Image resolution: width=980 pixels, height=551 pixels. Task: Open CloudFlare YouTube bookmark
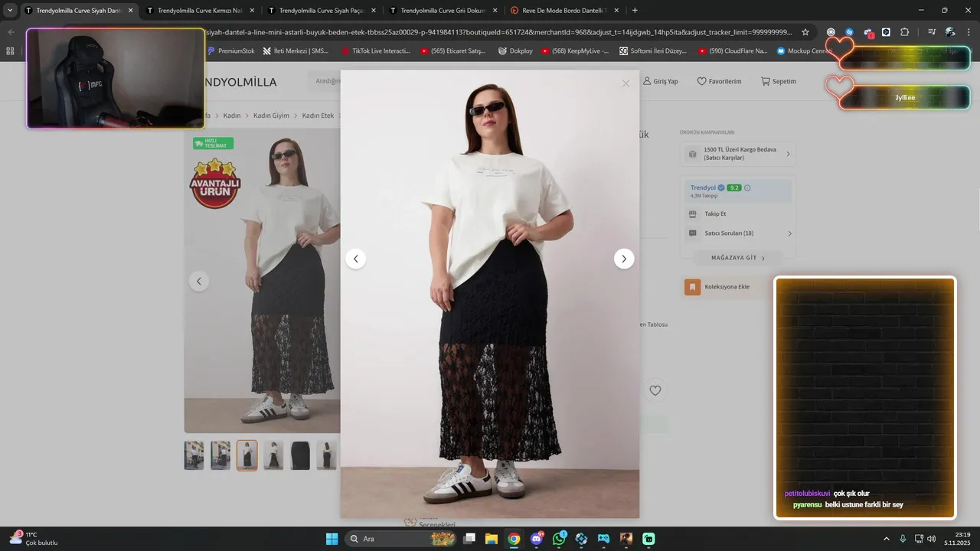pyautogui.click(x=733, y=51)
